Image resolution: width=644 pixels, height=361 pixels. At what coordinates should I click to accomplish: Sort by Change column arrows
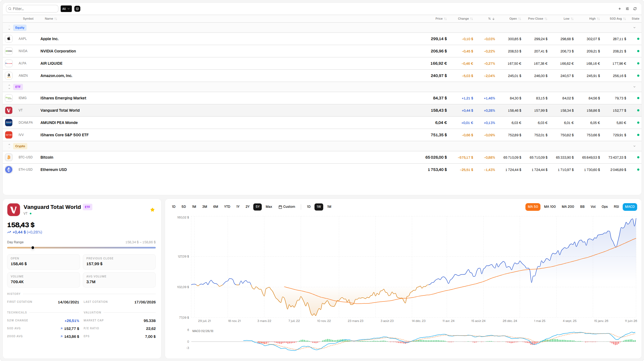(x=472, y=19)
